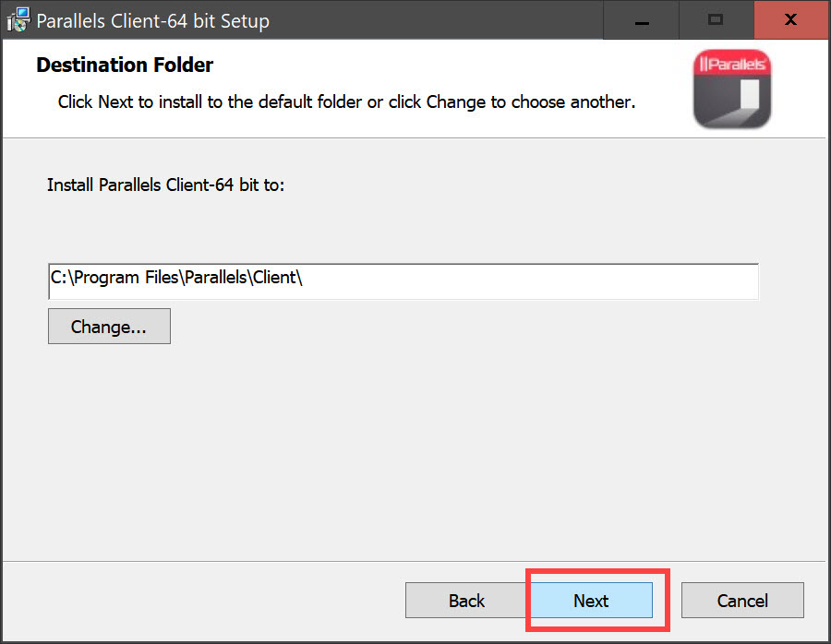Open the Change... folder browser
This screenshot has width=831, height=644.
pyautogui.click(x=109, y=327)
